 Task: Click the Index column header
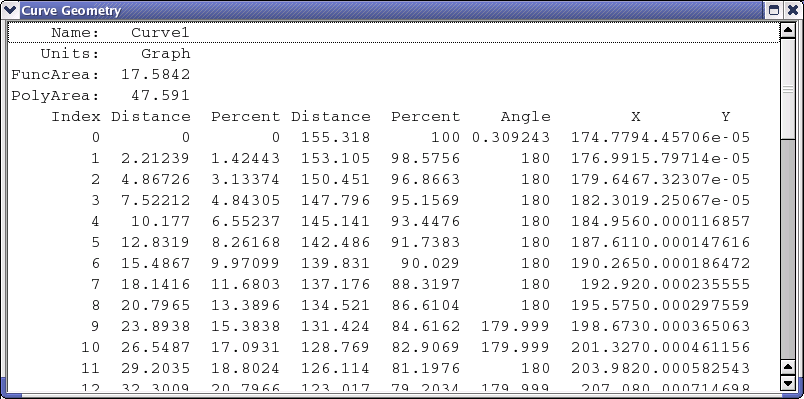point(75,116)
